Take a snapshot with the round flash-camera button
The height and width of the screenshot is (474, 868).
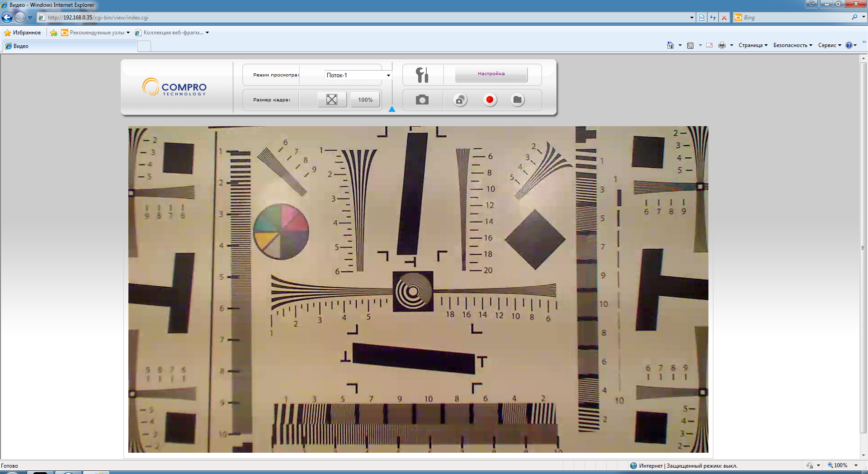click(x=460, y=100)
